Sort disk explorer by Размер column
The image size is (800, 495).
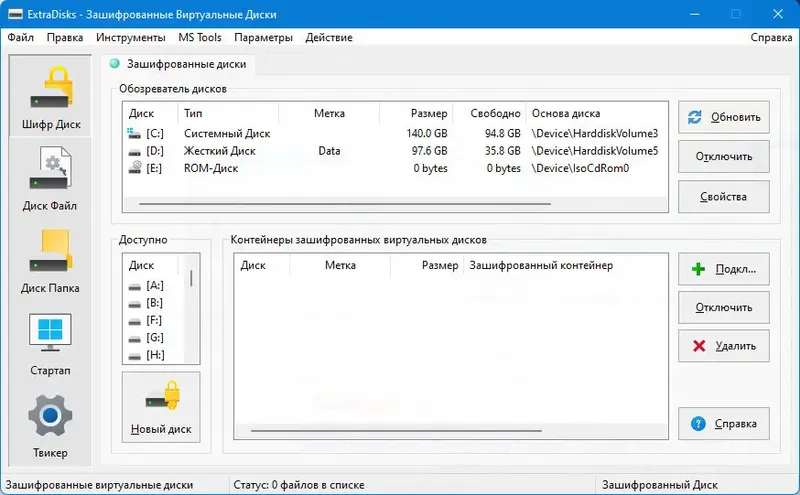click(416, 113)
